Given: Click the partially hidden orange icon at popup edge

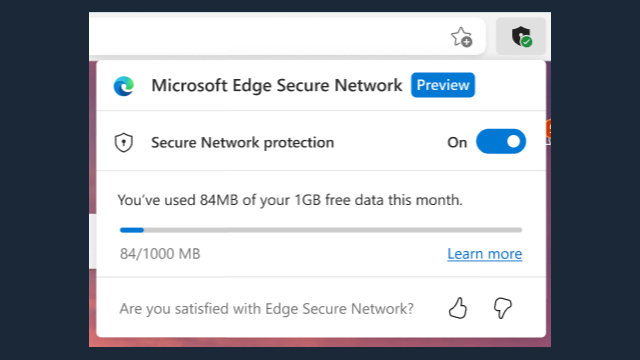Looking at the screenshot, I should [549, 129].
